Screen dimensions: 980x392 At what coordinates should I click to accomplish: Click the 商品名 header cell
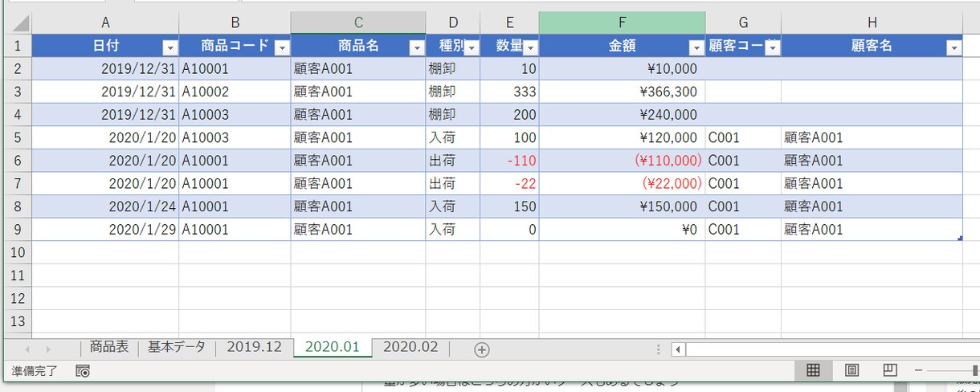click(358, 46)
